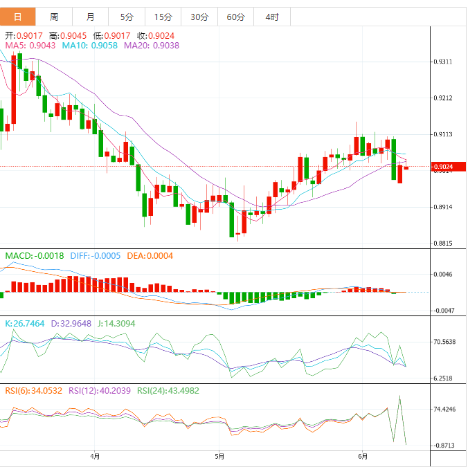
Task: Click the DEA value label
Action: tap(150, 256)
